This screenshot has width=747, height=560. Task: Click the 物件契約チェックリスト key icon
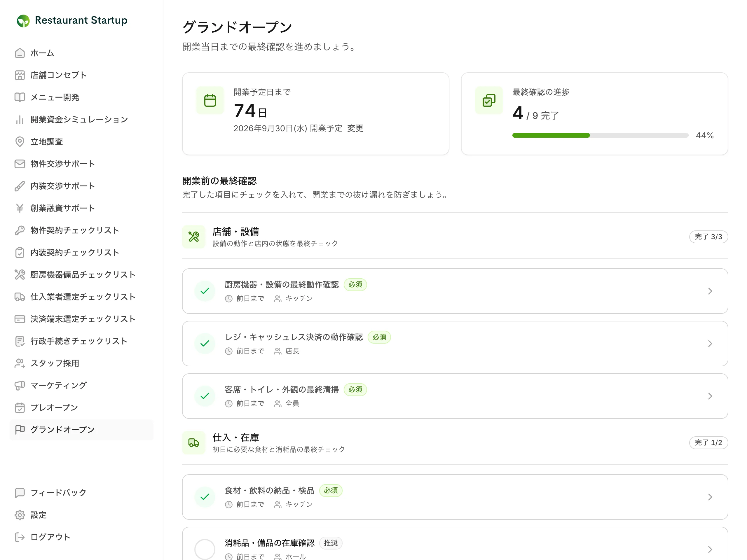(20, 230)
